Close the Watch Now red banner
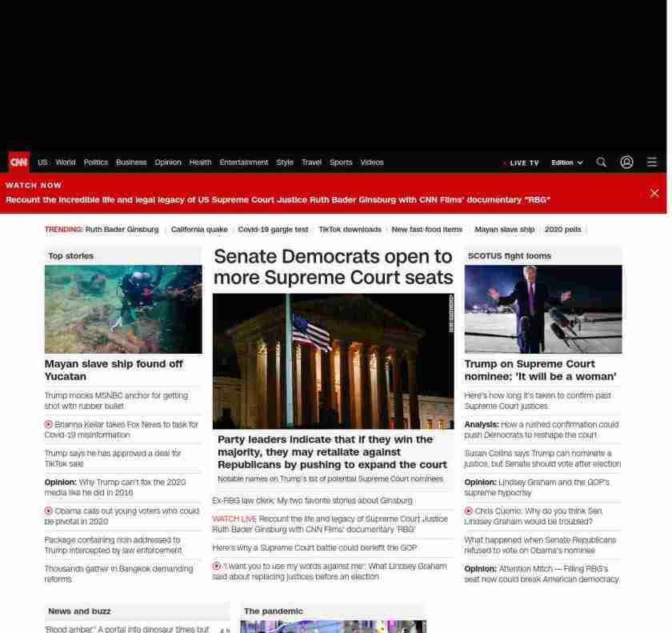 pos(654,193)
